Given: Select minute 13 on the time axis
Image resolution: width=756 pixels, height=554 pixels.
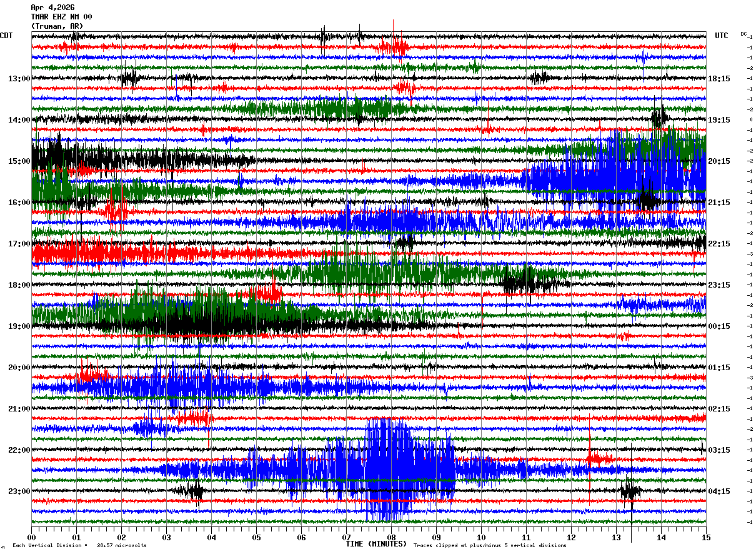Looking at the screenshot, I should tap(616, 537).
